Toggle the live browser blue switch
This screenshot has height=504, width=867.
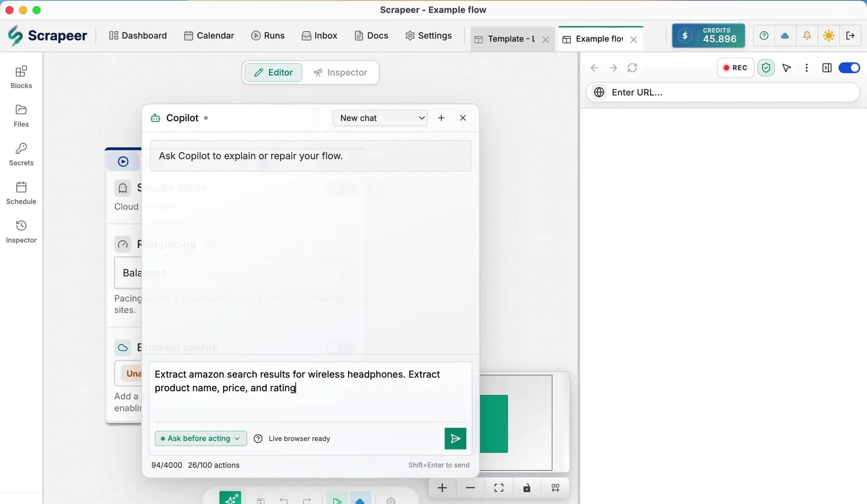point(849,68)
